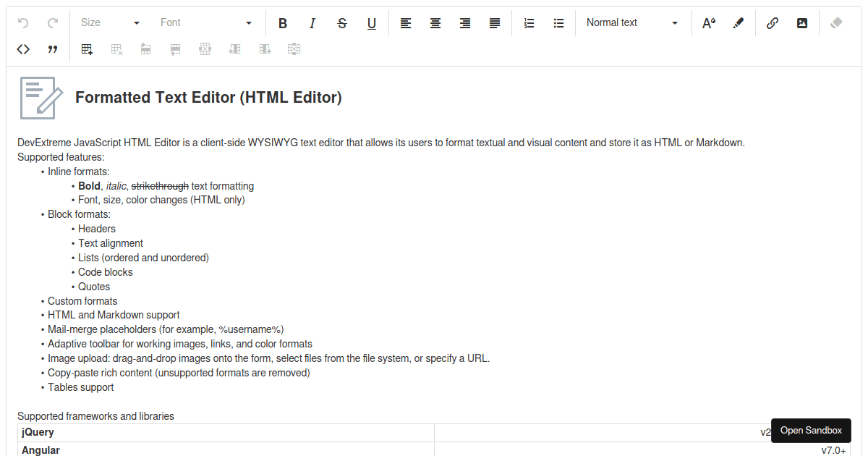
Task: Insert a bullet list
Action: 559,23
